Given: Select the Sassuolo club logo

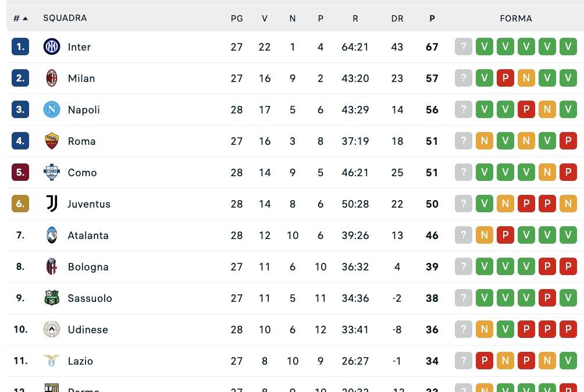Looking at the screenshot, I should click(52, 298).
